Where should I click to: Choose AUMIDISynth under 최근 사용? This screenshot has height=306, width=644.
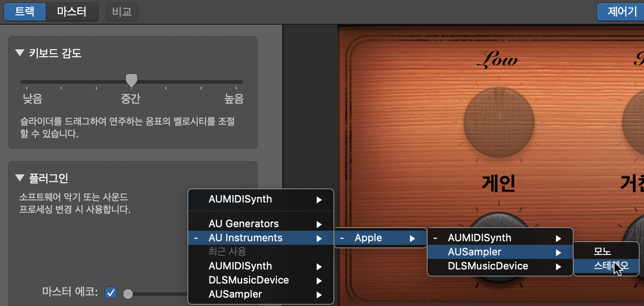261,266
